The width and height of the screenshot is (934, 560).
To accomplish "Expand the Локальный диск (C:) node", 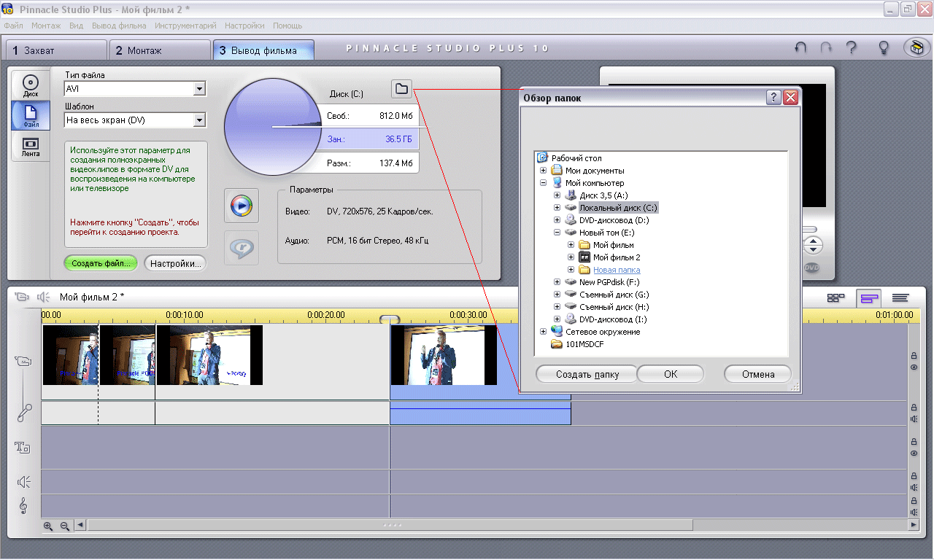I will 557,208.
